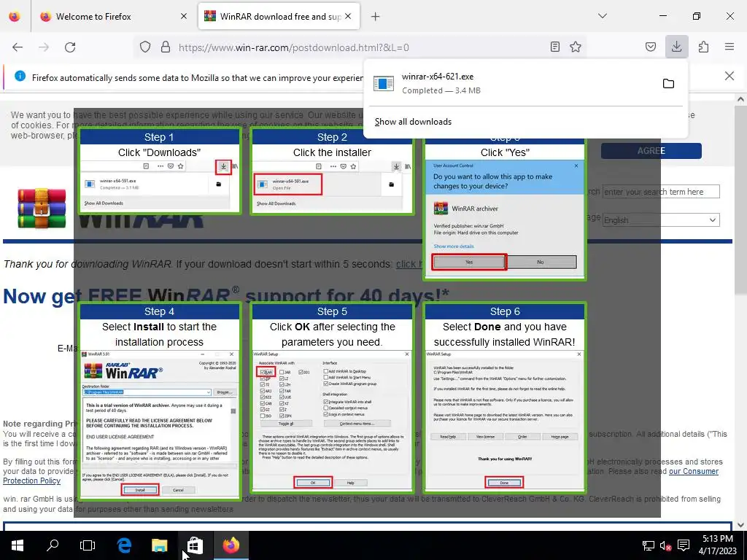List all tabs dropdown arrow
The height and width of the screenshot is (560, 747).
(603, 16)
